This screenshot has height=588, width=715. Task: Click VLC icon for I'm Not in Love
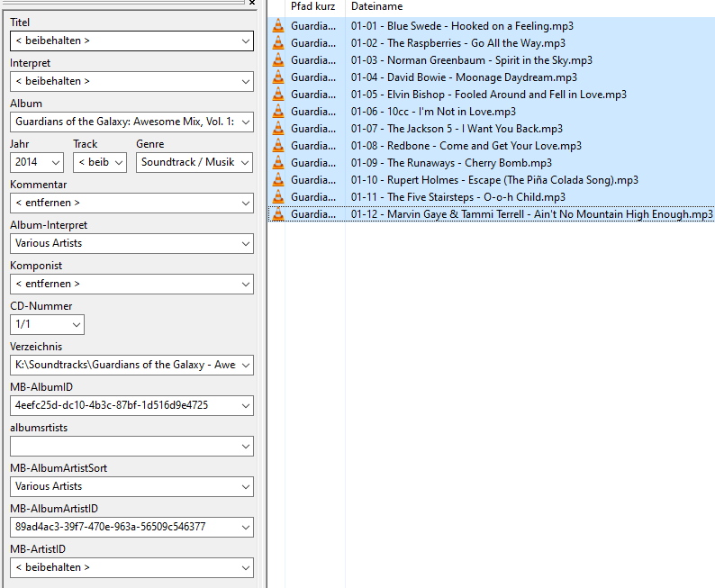(x=278, y=112)
